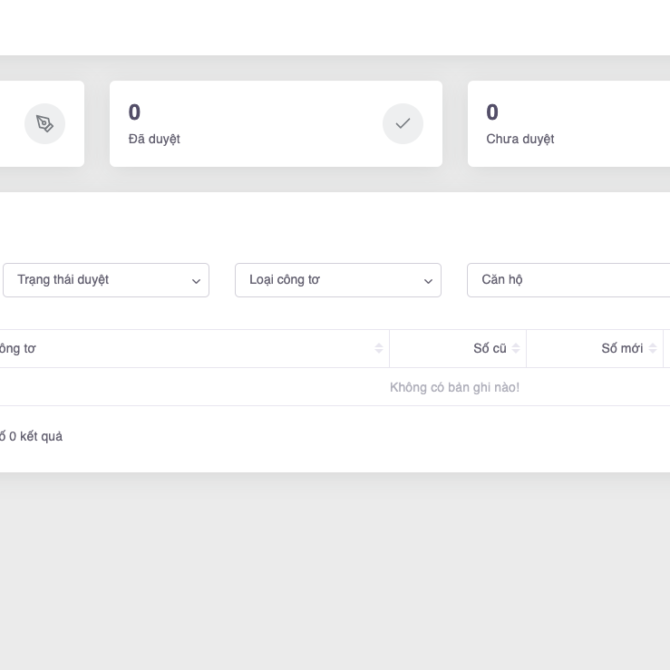Click the sort arrows in the công tơ column
The height and width of the screenshot is (670, 670).
pyautogui.click(x=379, y=348)
